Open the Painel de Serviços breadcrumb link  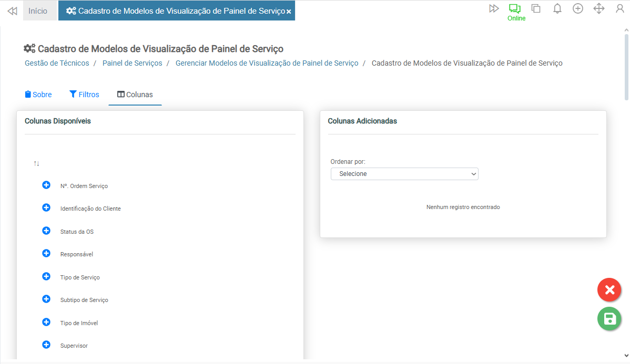tap(132, 63)
